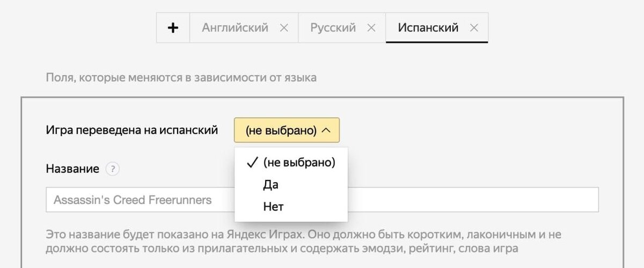This screenshot has height=268, width=644.
Task: Focus the Assassin's Creed Freerunners name field
Action: tap(472, 200)
